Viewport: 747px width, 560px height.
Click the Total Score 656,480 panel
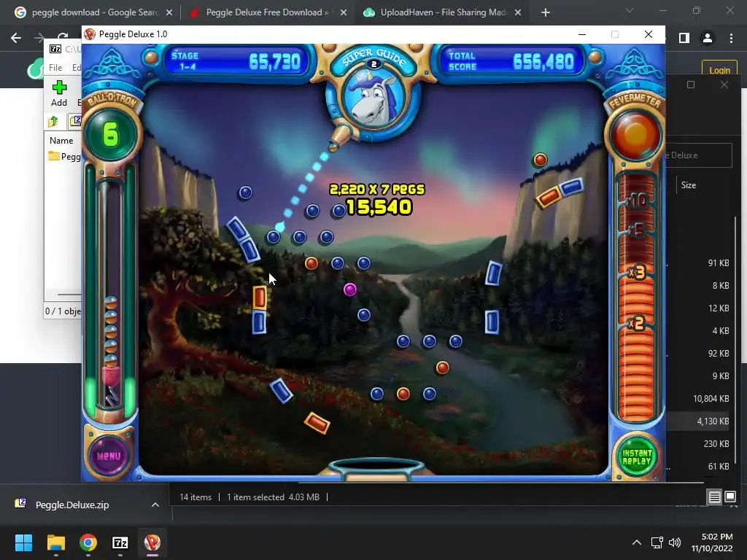pyautogui.click(x=511, y=61)
